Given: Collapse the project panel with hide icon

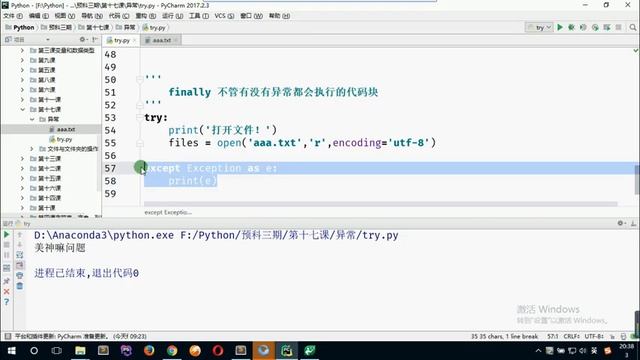Looking at the screenshot, I should point(95,40).
